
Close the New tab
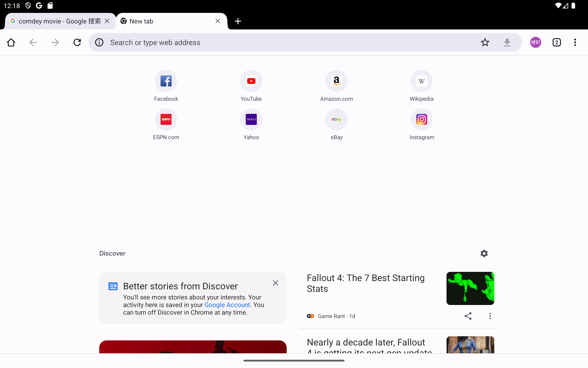[x=218, y=21]
